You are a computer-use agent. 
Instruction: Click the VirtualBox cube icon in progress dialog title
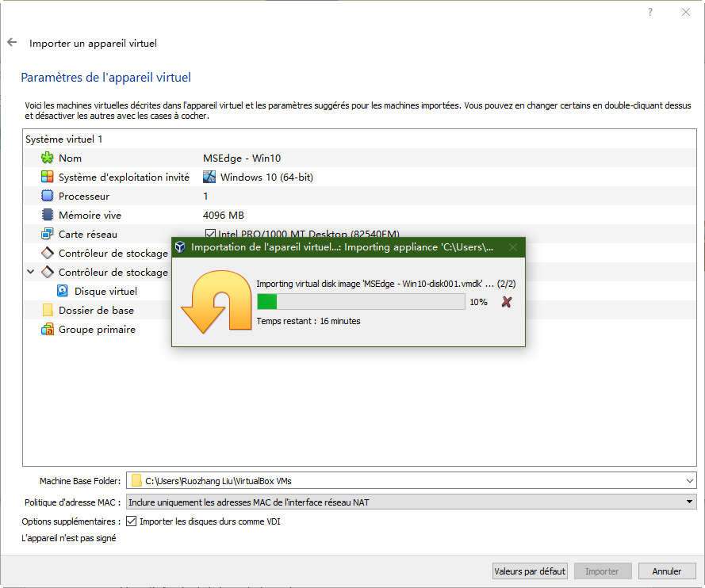click(180, 247)
